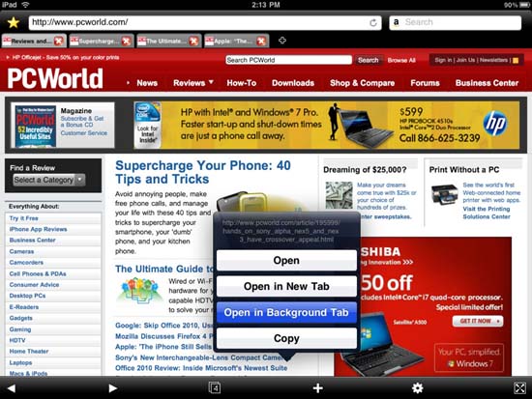Open browser settings gear icon

click(417, 388)
